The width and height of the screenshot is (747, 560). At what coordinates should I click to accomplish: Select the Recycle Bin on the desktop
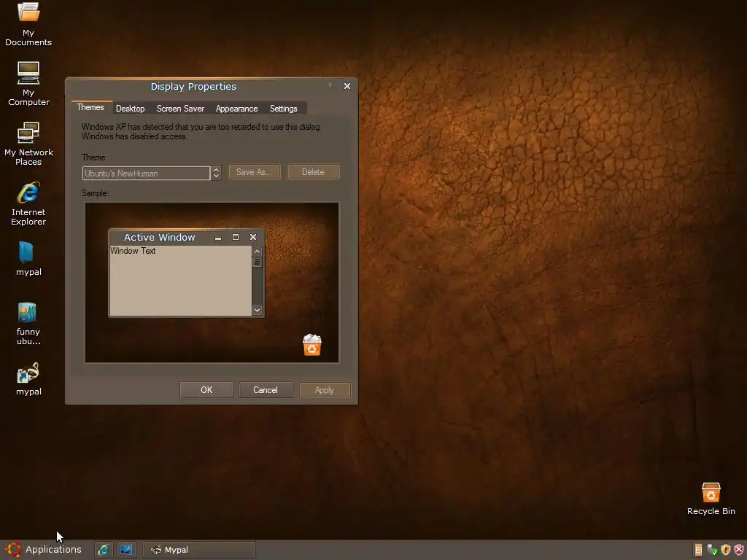711,499
